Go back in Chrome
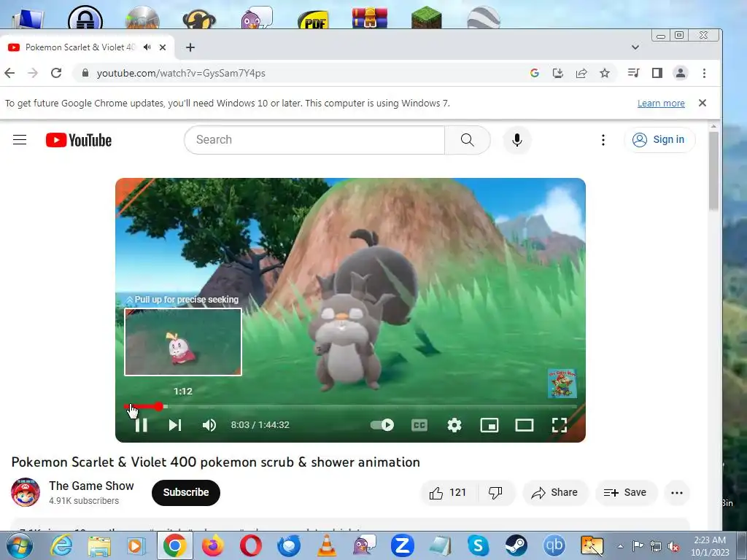747x560 pixels. 9,73
